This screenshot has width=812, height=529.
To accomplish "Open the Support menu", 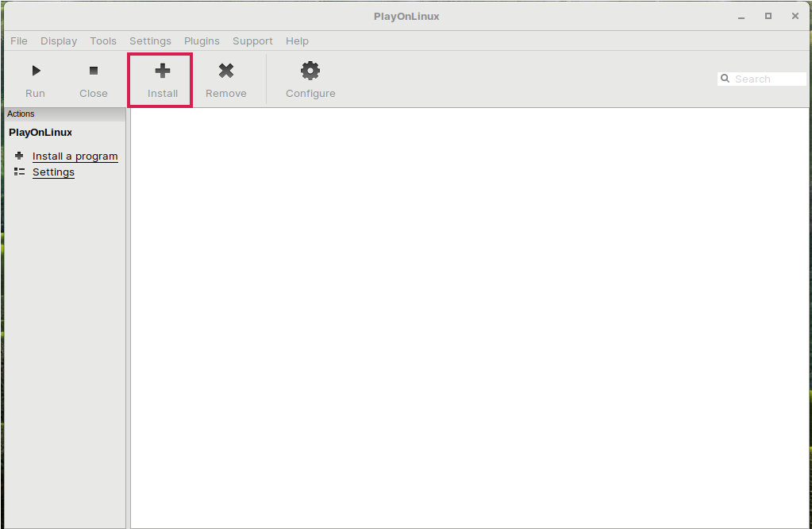I will 252,41.
